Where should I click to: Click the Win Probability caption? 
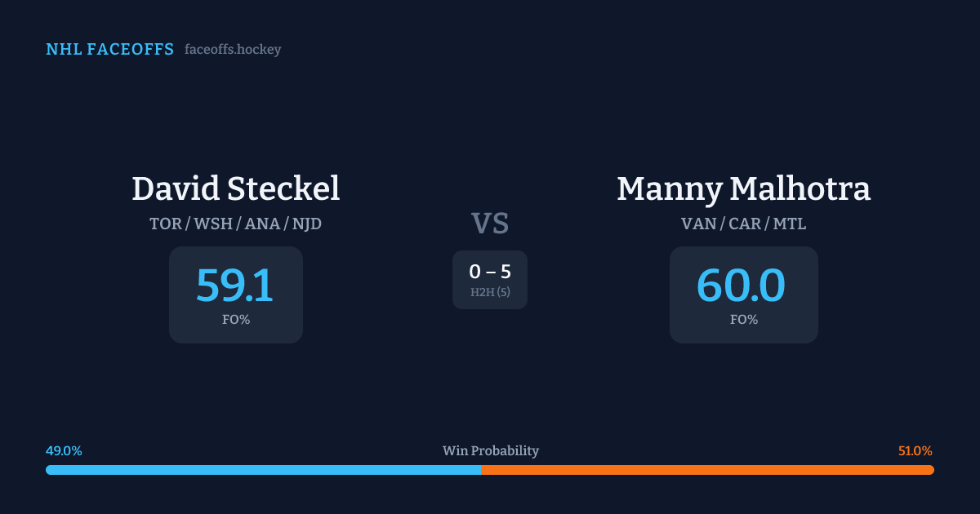(490, 451)
